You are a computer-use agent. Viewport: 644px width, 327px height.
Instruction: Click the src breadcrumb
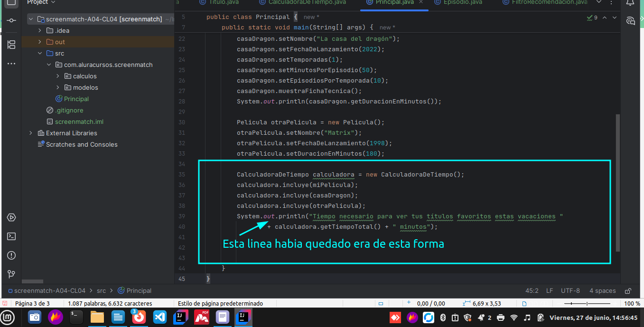[x=101, y=290]
